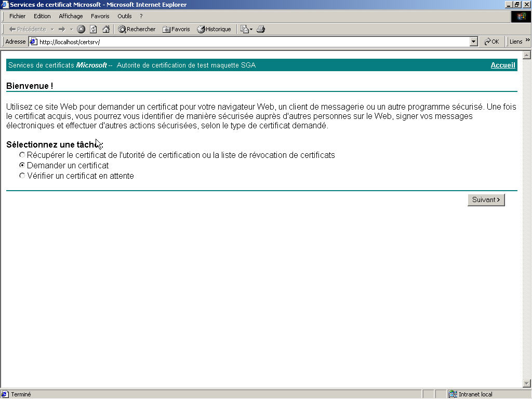The height and width of the screenshot is (399, 532).
Task: Expand the address bar dropdown
Action: [x=474, y=42]
